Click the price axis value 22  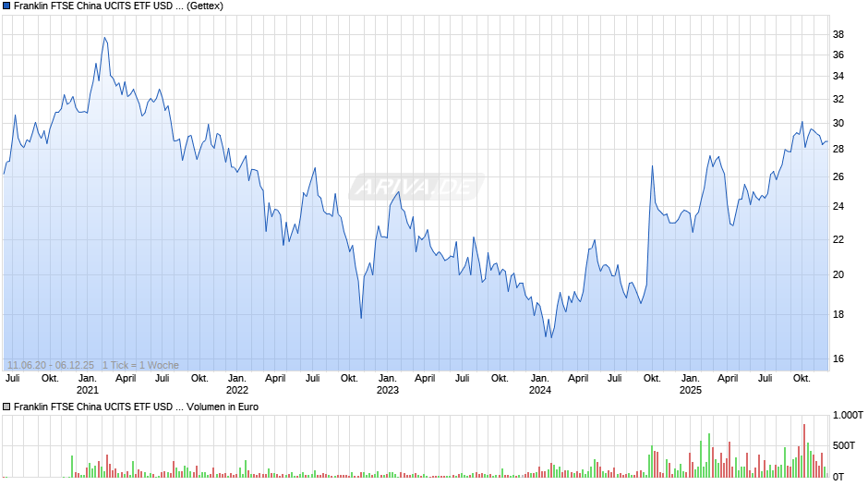(x=838, y=239)
